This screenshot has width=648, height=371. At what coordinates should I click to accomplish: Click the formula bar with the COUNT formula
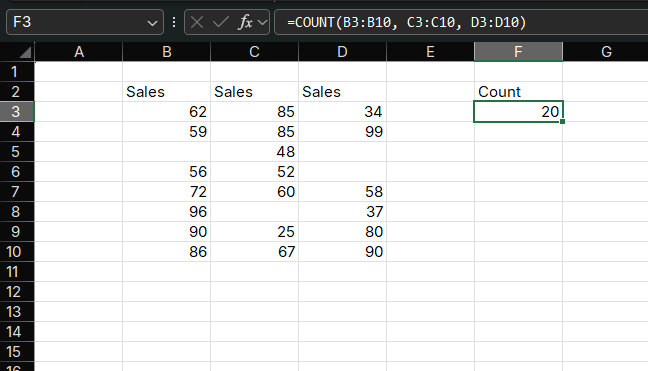pyautogui.click(x=461, y=22)
